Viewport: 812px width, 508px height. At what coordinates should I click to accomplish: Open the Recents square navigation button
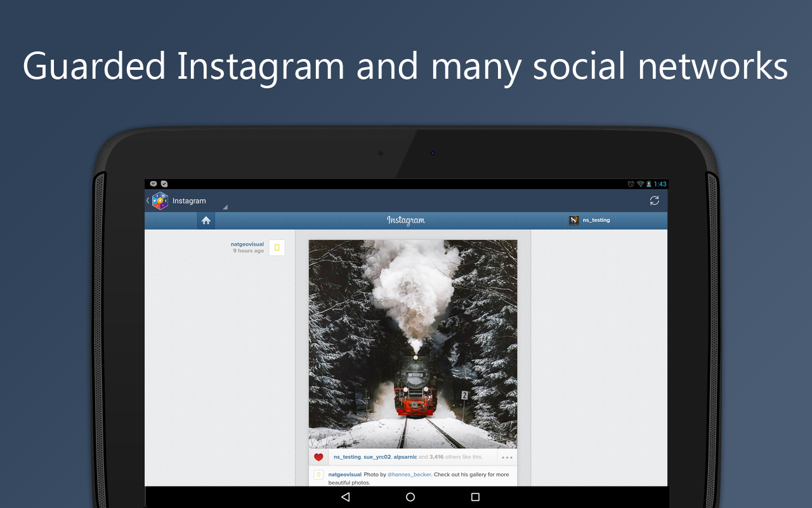pos(475,497)
